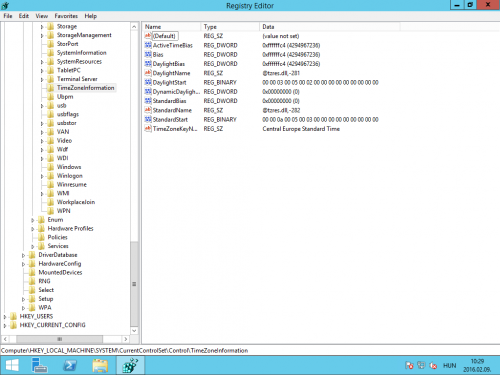
Task: Click the Winlogon folder icon
Action: 51,176
